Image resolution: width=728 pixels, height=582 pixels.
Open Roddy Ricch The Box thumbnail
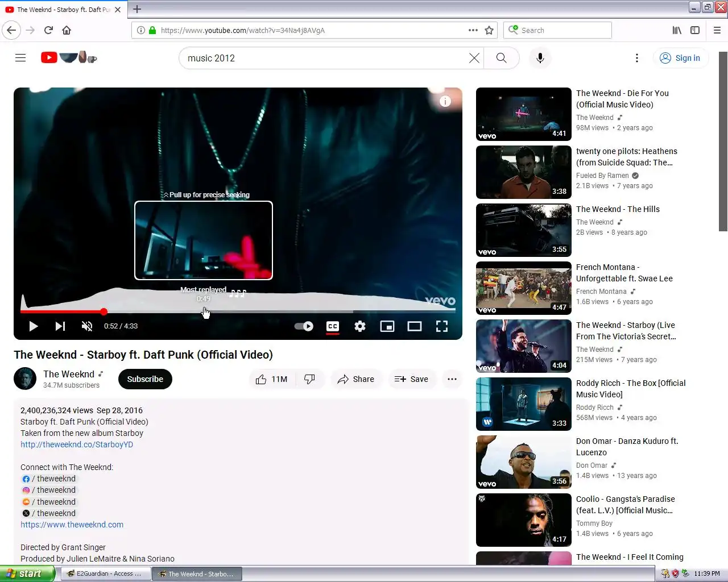(x=524, y=404)
